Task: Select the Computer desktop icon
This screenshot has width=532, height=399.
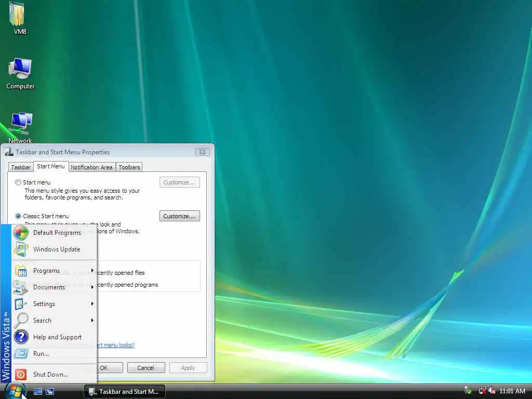Action: [20, 69]
